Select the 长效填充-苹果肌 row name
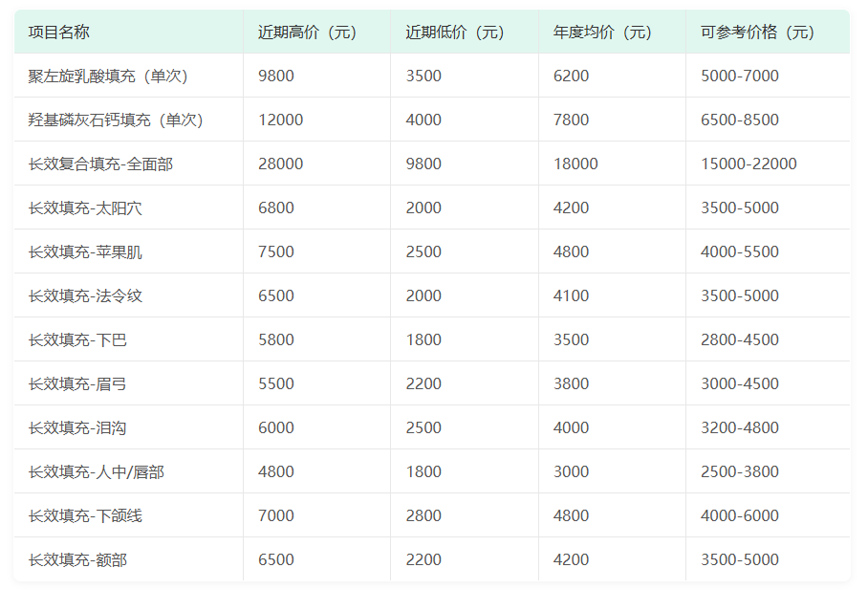Viewport: 868px width, 590px height. [x=85, y=252]
